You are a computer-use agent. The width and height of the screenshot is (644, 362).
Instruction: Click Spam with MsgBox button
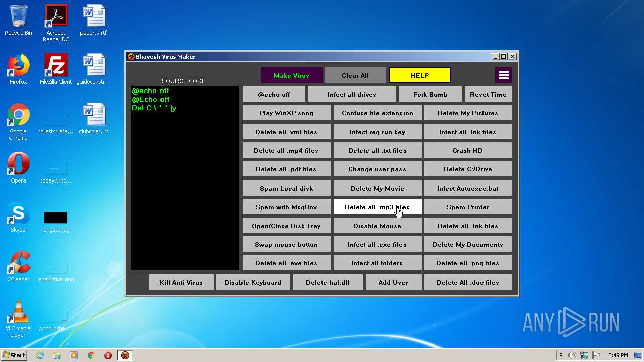286,207
